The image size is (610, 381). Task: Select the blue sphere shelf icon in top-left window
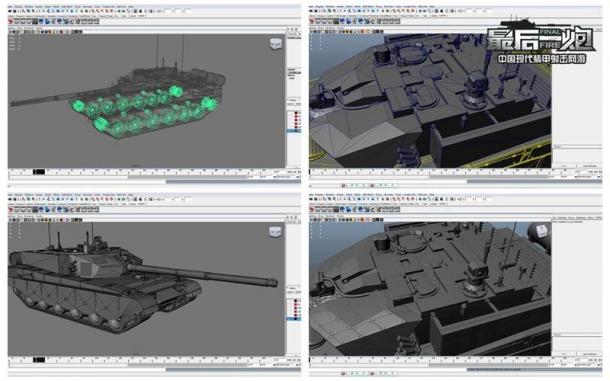[x=42, y=21]
